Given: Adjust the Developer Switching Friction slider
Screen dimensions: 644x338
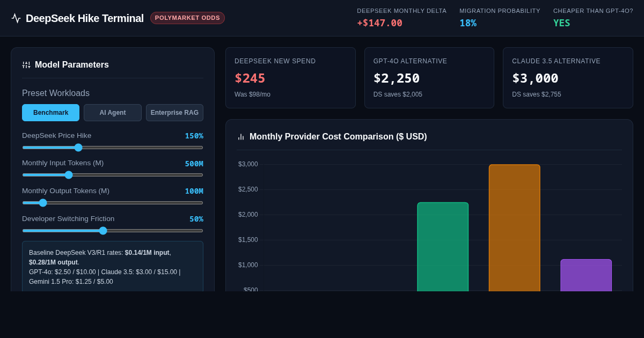Looking at the screenshot, I should click(113, 231).
